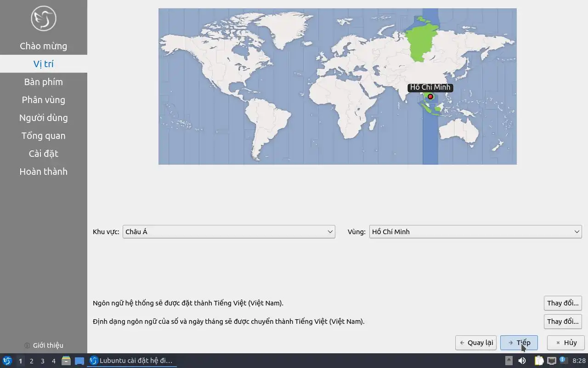Proceed with the Tiếp button
Viewport: 588px width, 368px height.
pyautogui.click(x=519, y=343)
